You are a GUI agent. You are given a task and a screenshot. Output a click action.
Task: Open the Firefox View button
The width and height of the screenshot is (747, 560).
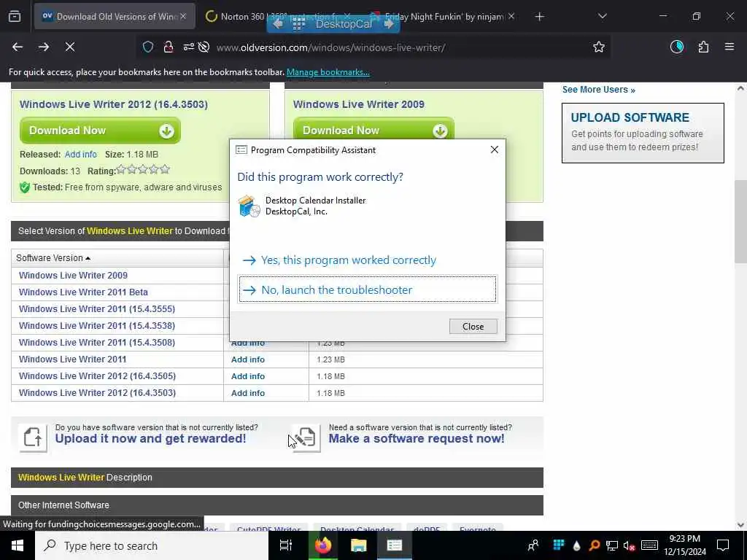point(15,17)
